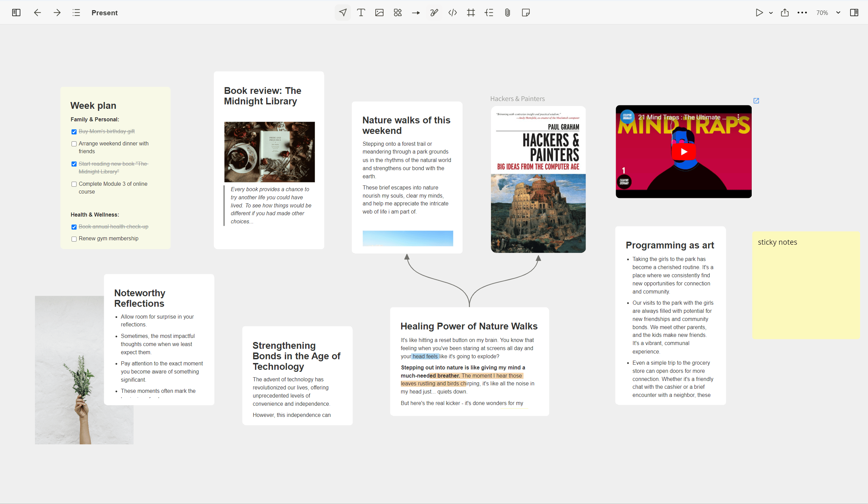This screenshot has height=504, width=868.
Task: Toggle the left sidebar panel icon
Action: (16, 13)
